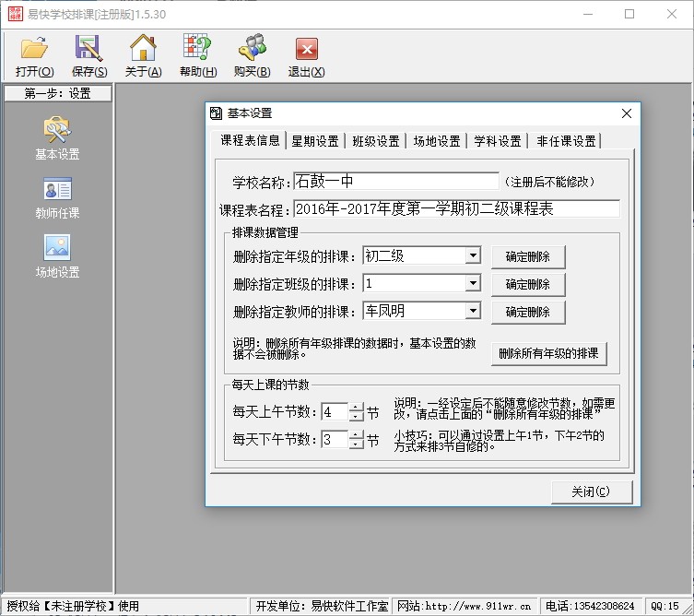Image resolution: width=694 pixels, height=616 pixels.
Task: Click status bar website http://www.911wr.cn
Action: tap(464, 606)
